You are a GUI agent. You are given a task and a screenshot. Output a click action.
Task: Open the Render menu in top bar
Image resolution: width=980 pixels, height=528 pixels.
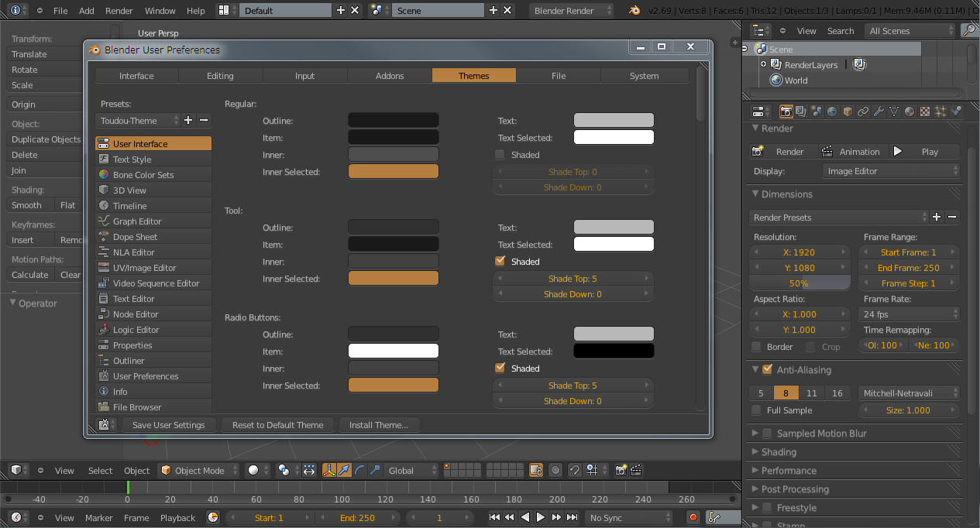tap(119, 11)
